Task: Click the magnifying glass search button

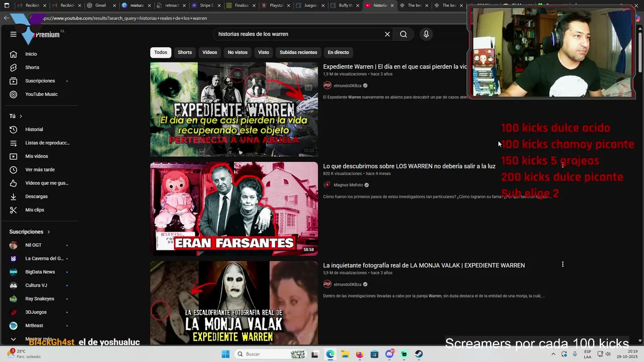Action: coord(404,34)
